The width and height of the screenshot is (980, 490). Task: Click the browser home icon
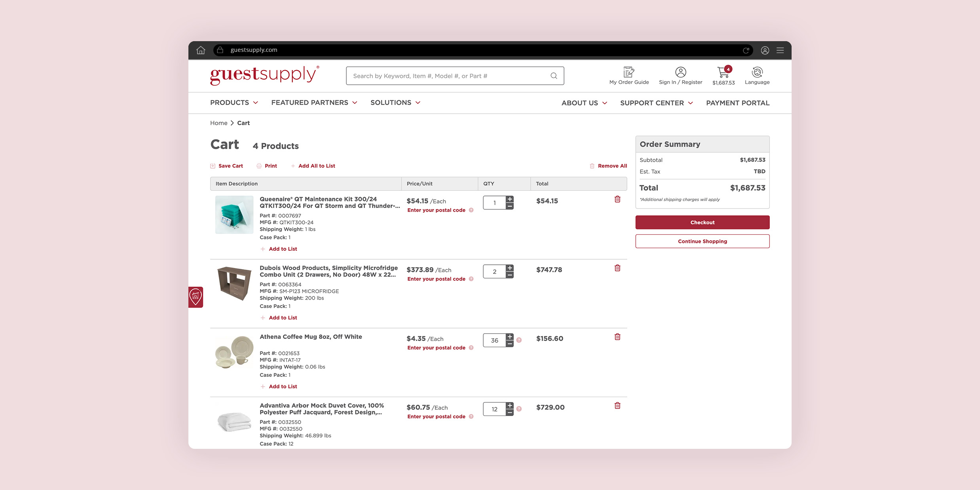click(201, 50)
